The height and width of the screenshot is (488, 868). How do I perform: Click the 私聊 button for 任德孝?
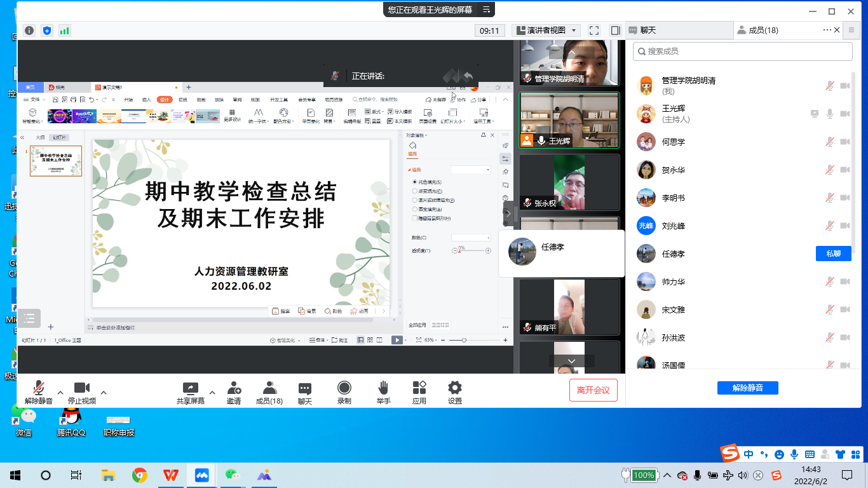833,254
